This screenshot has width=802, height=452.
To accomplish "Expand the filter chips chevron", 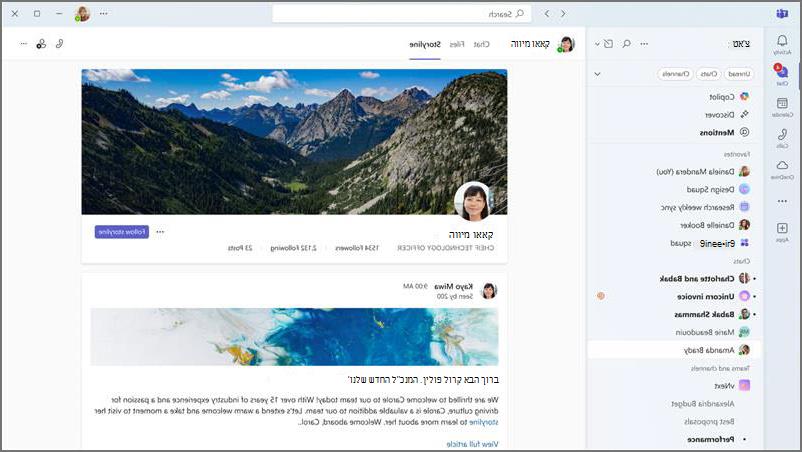I will pos(597,74).
